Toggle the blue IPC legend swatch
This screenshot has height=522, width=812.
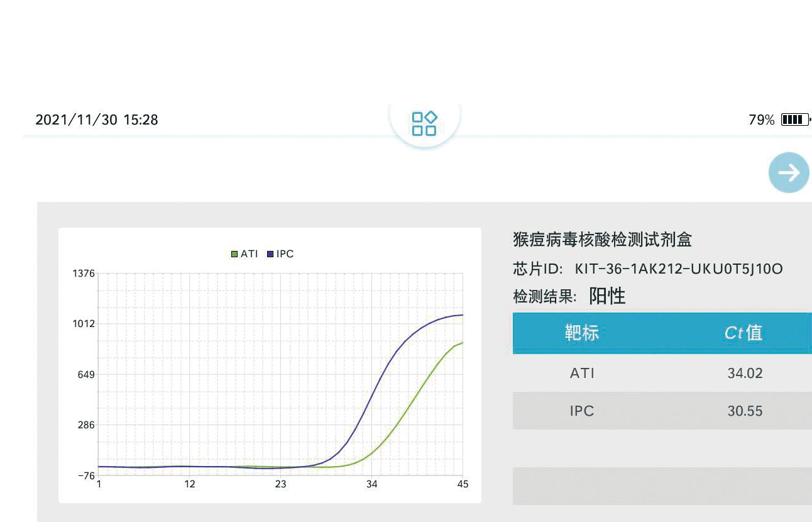tap(270, 254)
